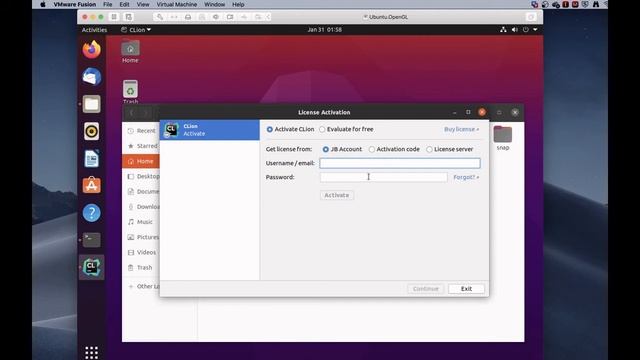Click the CLion icon in the dock
The height and width of the screenshot is (360, 640).
click(91, 267)
